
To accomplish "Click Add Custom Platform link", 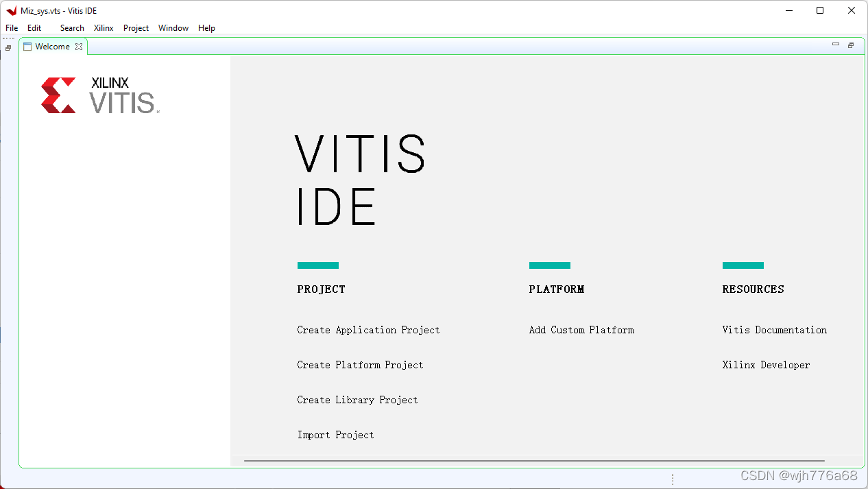I will click(x=581, y=330).
